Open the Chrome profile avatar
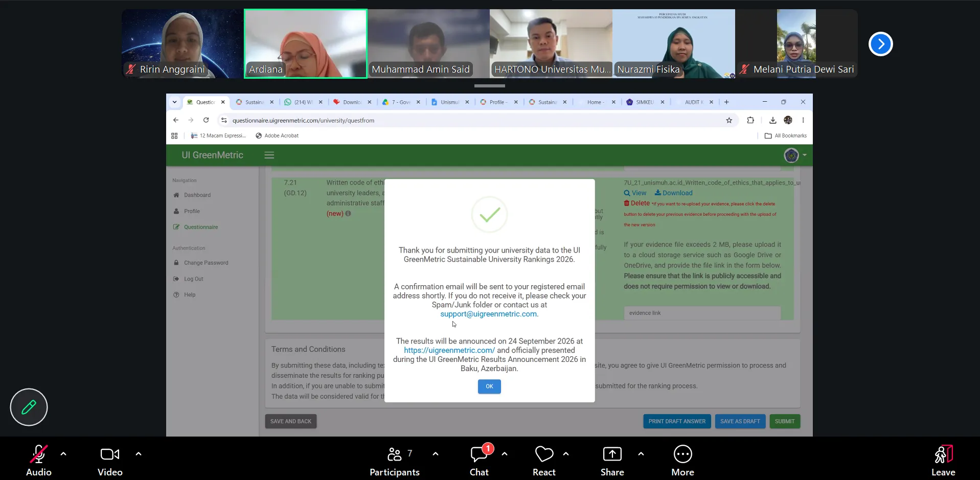The height and width of the screenshot is (480, 980). 788,120
